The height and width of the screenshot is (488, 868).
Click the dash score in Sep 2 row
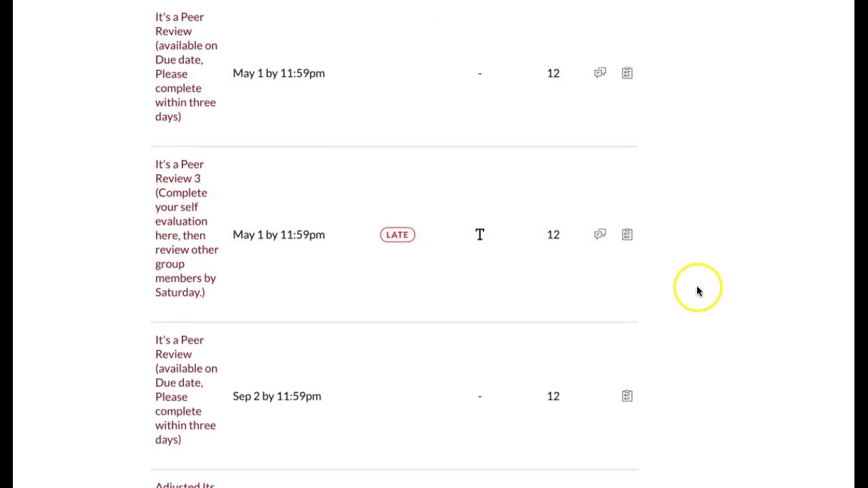[x=479, y=396]
